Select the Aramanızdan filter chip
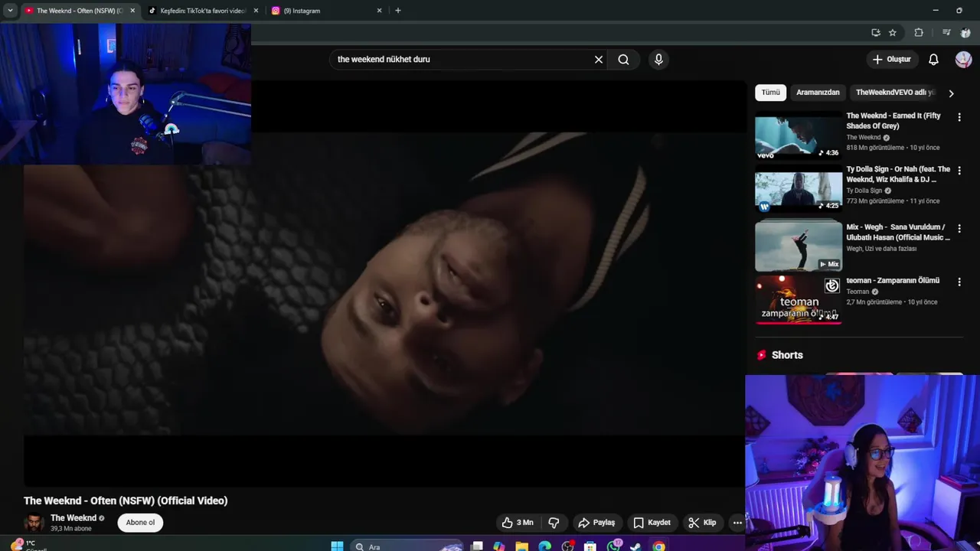This screenshot has height=551, width=980. pyautogui.click(x=818, y=93)
